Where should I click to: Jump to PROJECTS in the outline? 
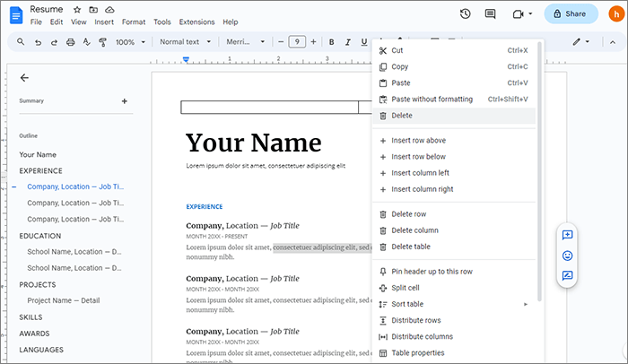(x=38, y=285)
